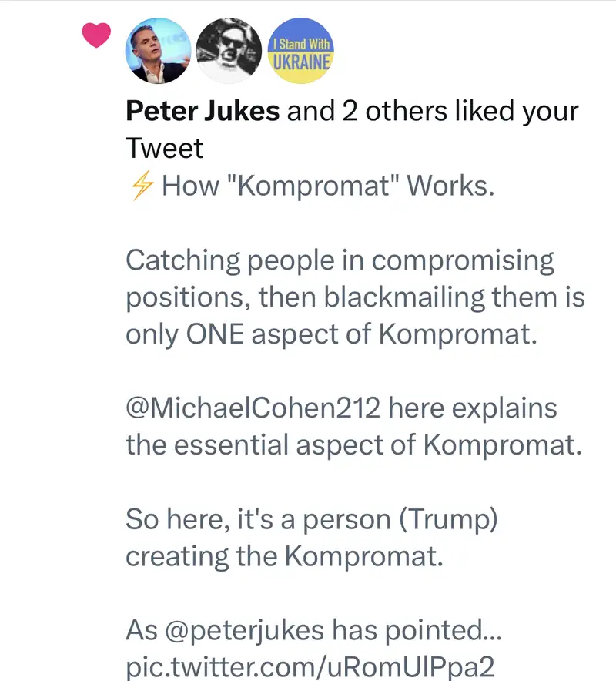The width and height of the screenshot is (616, 681).
Task: Open the @MichaelCohen212 mention
Action: (x=253, y=408)
